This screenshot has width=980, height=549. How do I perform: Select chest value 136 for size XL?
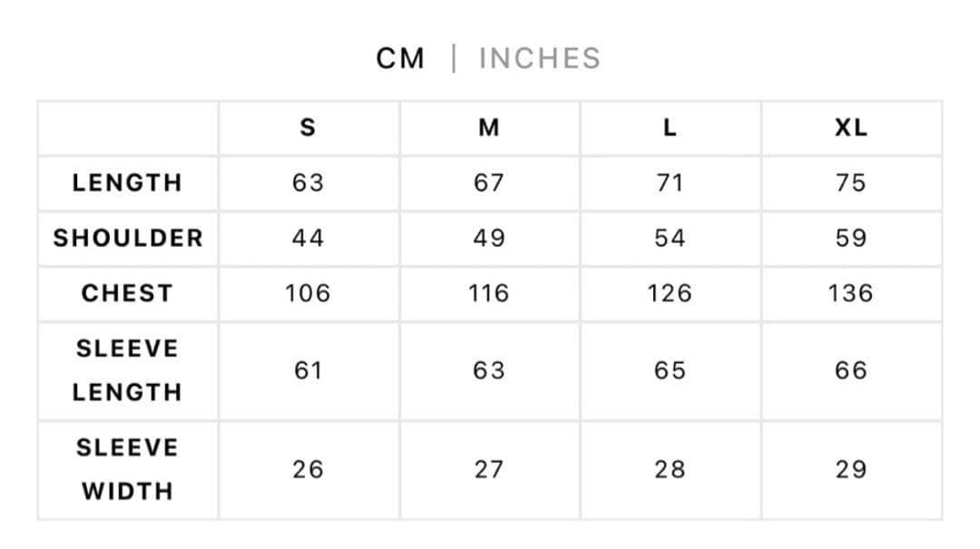850,293
